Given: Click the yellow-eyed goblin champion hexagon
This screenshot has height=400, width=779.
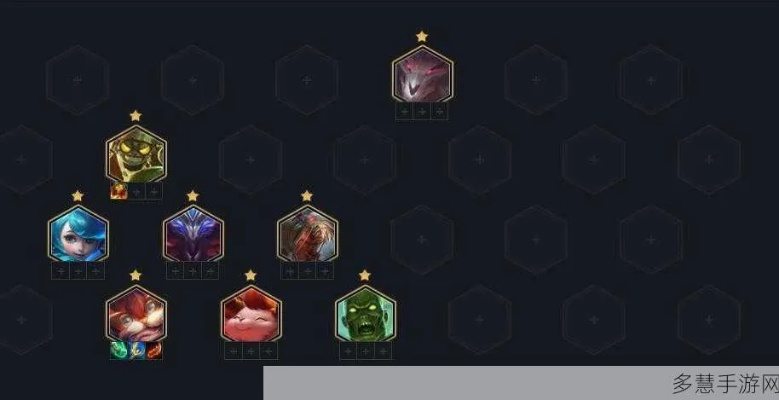Looking at the screenshot, I should click(x=136, y=154).
